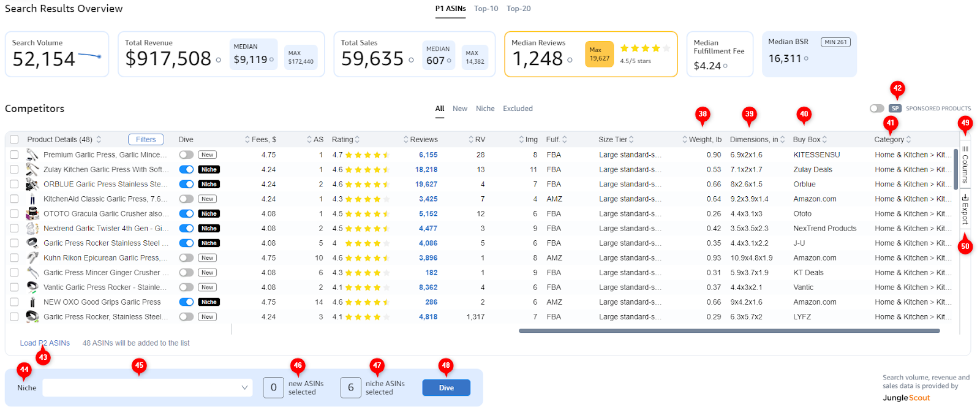
Task: Select the All competitors tab
Action: point(440,109)
